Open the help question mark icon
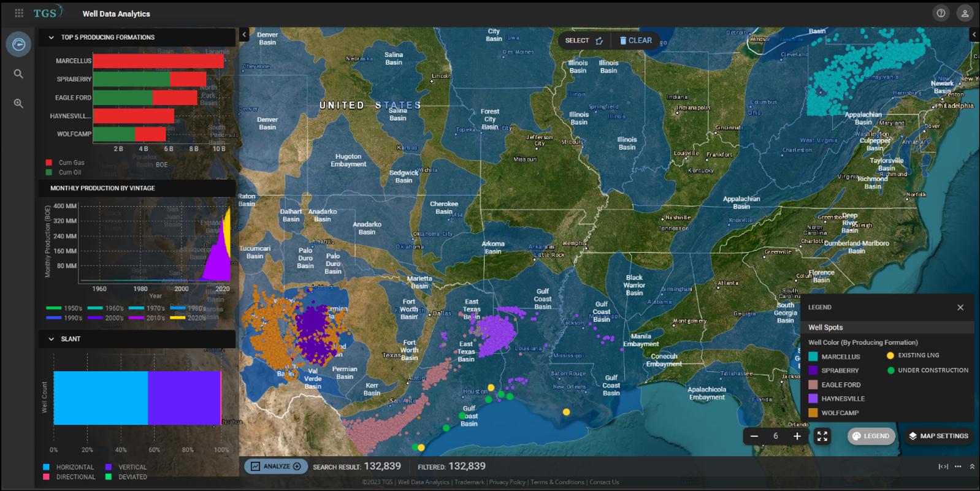Viewport: 980px width, 491px height. [941, 13]
